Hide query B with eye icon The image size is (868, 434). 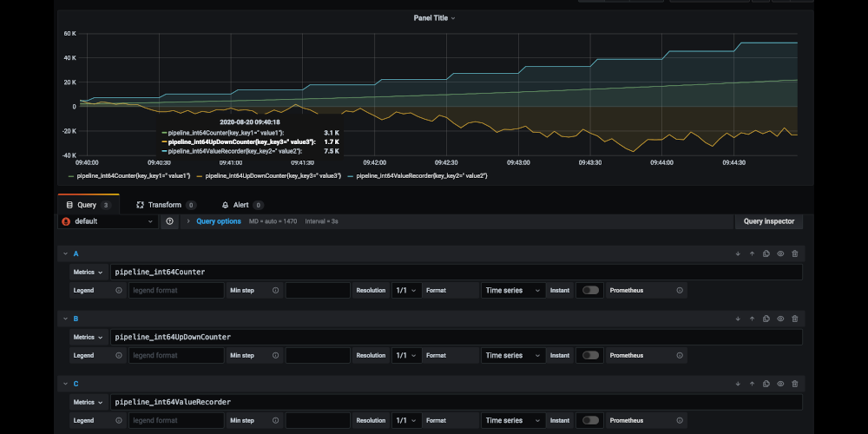[x=780, y=319]
